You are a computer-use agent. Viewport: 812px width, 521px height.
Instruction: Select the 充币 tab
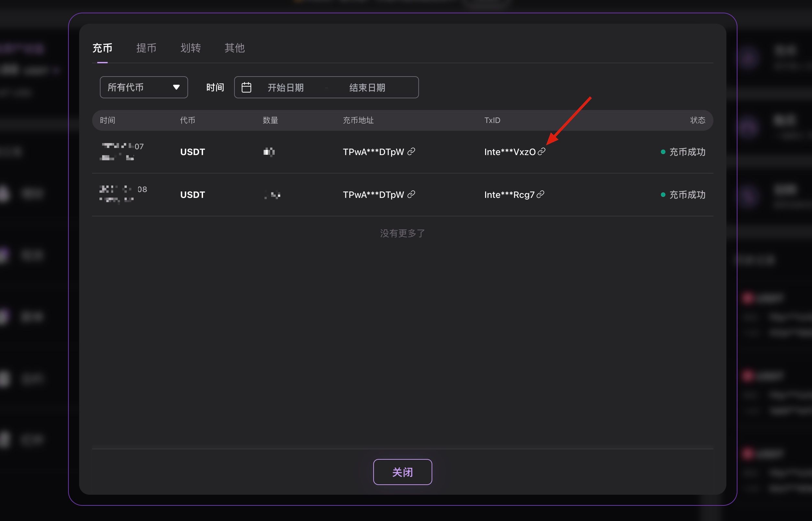[102, 48]
